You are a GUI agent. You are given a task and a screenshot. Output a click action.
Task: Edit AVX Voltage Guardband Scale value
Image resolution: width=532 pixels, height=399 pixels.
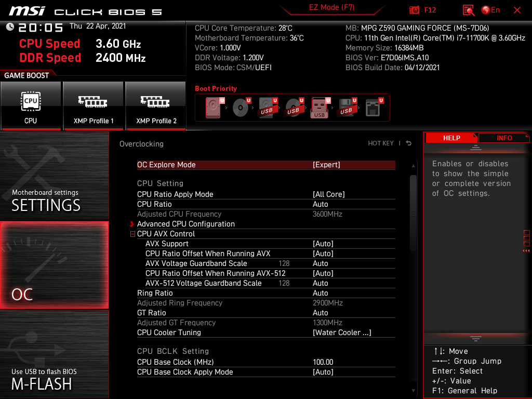pos(270,263)
